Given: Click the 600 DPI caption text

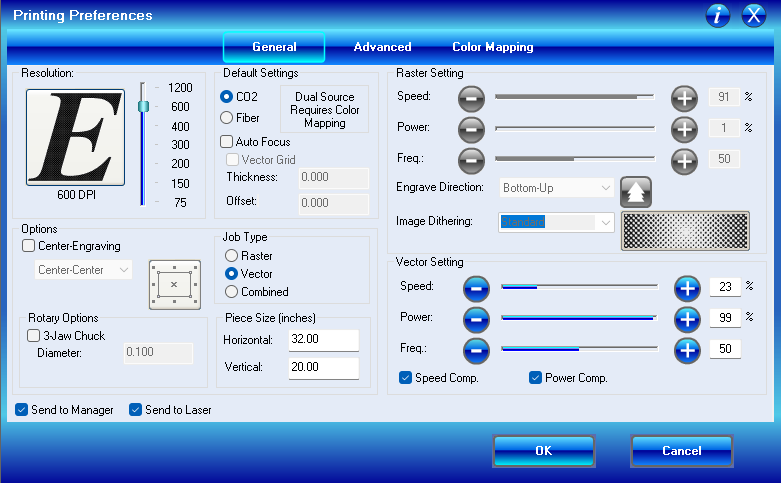Looking at the screenshot, I should (x=76, y=195).
